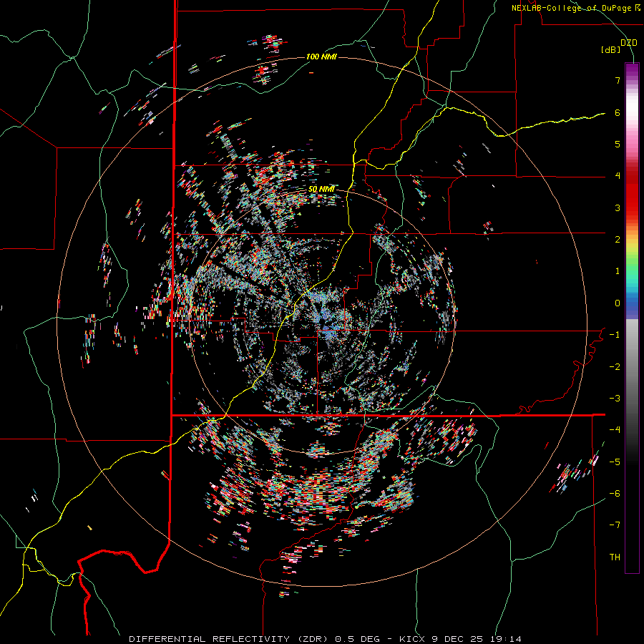
Task: Click the -2 value on the color scale
Action: click(x=615, y=367)
